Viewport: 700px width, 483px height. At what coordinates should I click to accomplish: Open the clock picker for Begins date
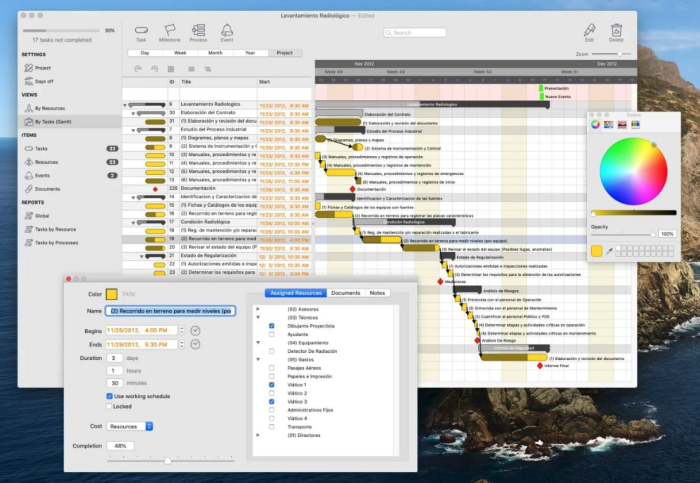tap(195, 329)
